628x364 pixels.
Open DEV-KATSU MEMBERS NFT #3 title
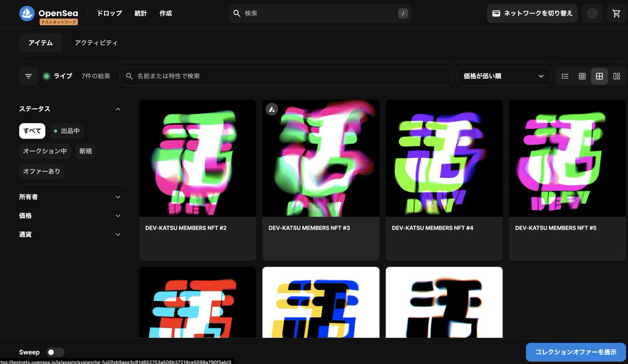pyautogui.click(x=309, y=228)
